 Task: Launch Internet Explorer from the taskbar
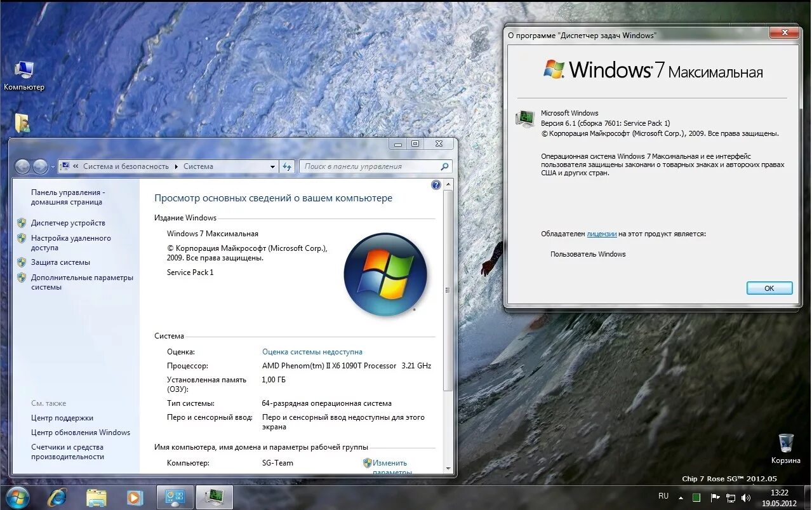57,497
